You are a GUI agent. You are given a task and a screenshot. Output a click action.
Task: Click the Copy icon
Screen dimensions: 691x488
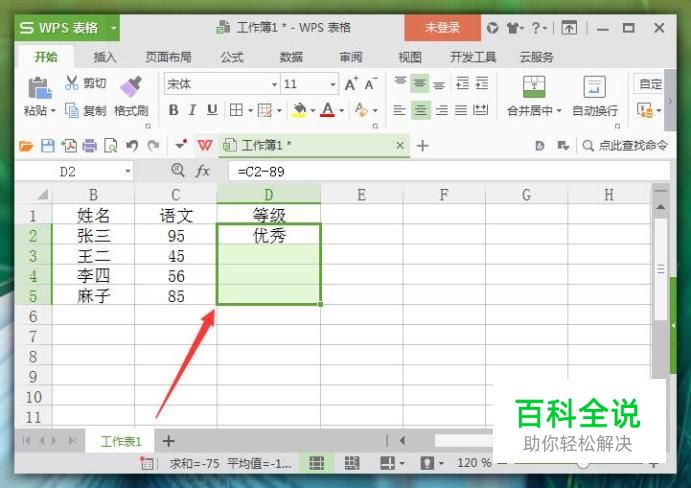[72, 110]
